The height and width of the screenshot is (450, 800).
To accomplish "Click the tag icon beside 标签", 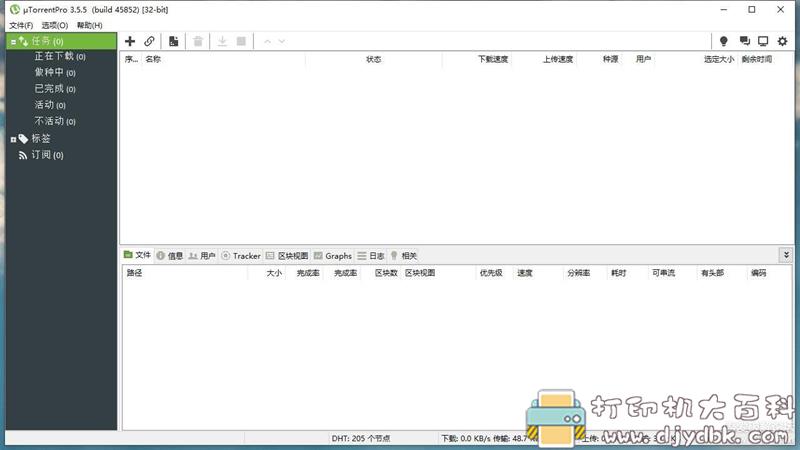I will (x=23, y=138).
